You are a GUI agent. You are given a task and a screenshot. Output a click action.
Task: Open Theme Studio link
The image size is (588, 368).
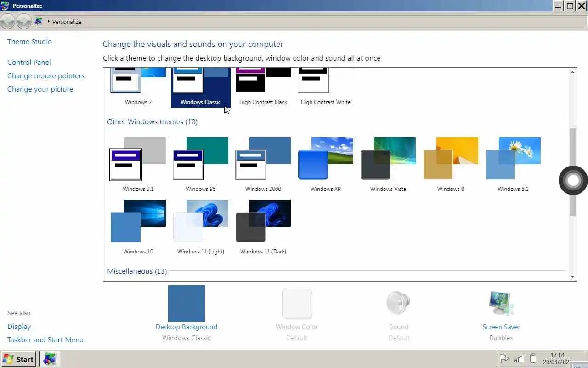[x=29, y=41]
